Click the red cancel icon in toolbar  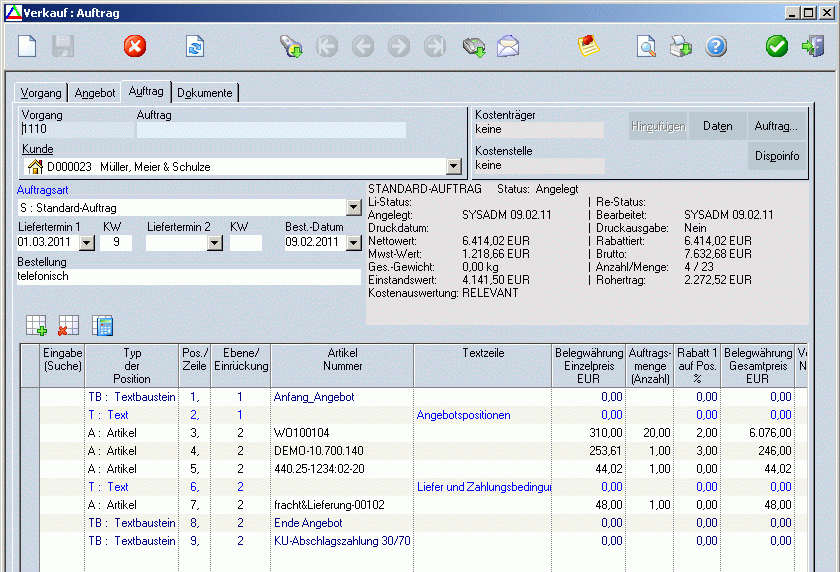point(134,46)
